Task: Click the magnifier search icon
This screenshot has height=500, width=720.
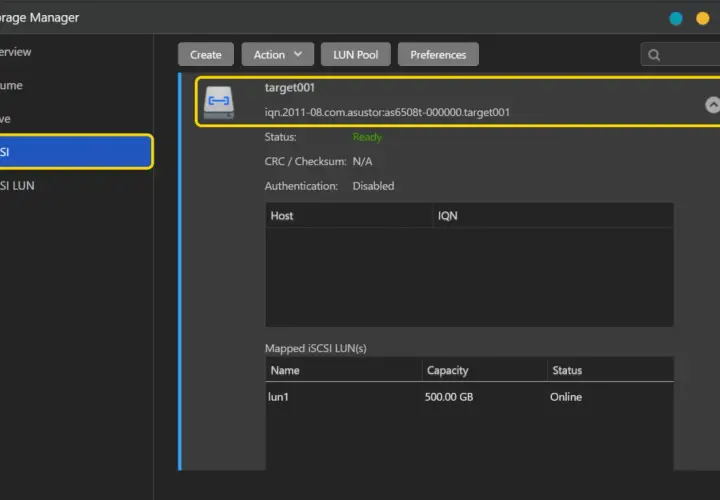Action: pos(654,55)
